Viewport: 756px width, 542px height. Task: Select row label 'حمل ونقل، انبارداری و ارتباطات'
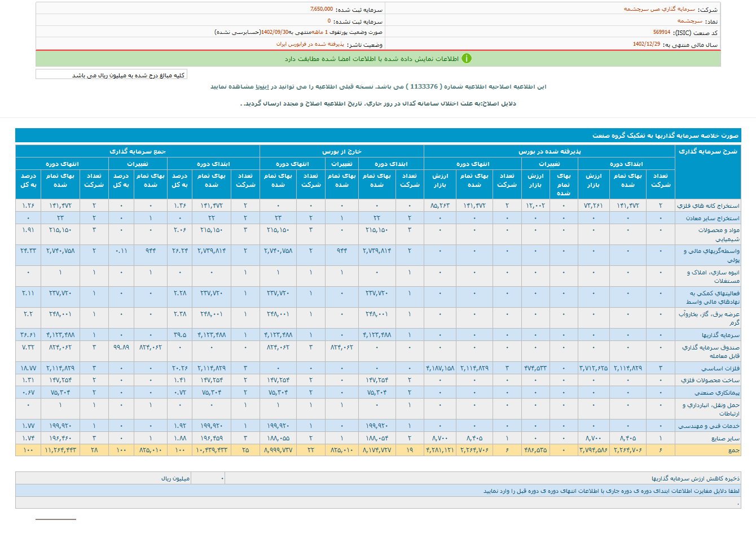click(x=711, y=409)
